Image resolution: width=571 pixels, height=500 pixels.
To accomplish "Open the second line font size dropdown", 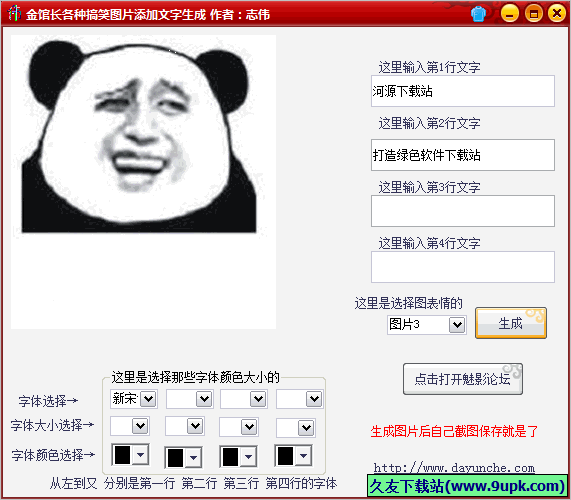I will [195, 426].
